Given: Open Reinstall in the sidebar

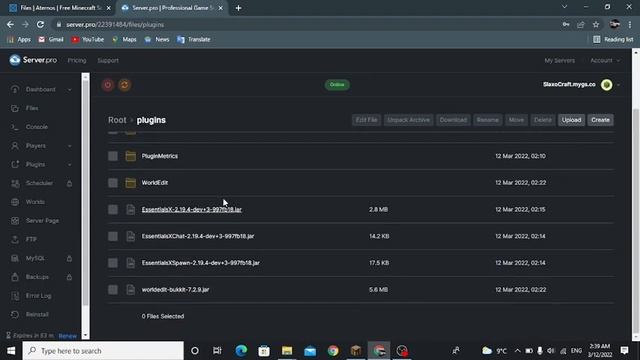Looking at the screenshot, I should [37, 315].
